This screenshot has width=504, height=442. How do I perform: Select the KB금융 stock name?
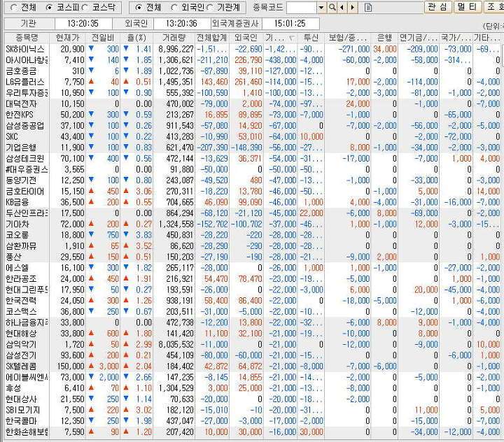(17, 202)
